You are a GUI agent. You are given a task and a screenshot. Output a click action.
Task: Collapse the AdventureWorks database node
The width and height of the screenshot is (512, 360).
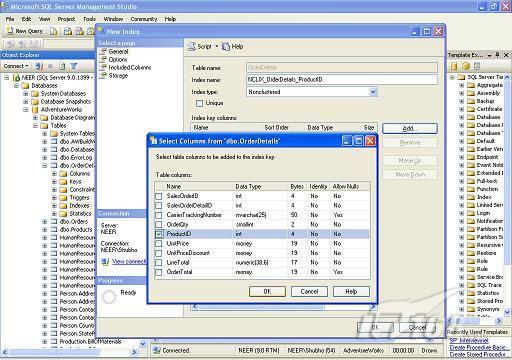coord(26,109)
